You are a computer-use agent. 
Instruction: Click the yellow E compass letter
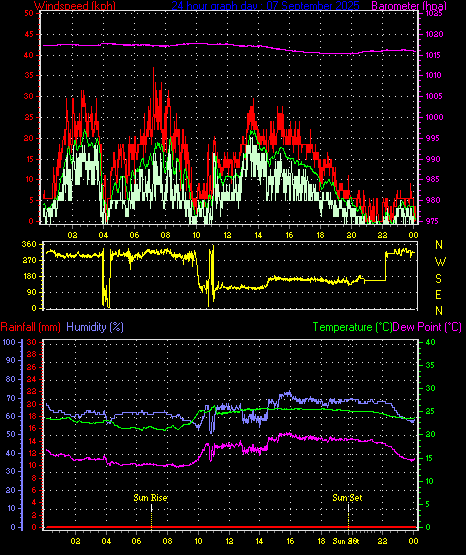(438, 294)
